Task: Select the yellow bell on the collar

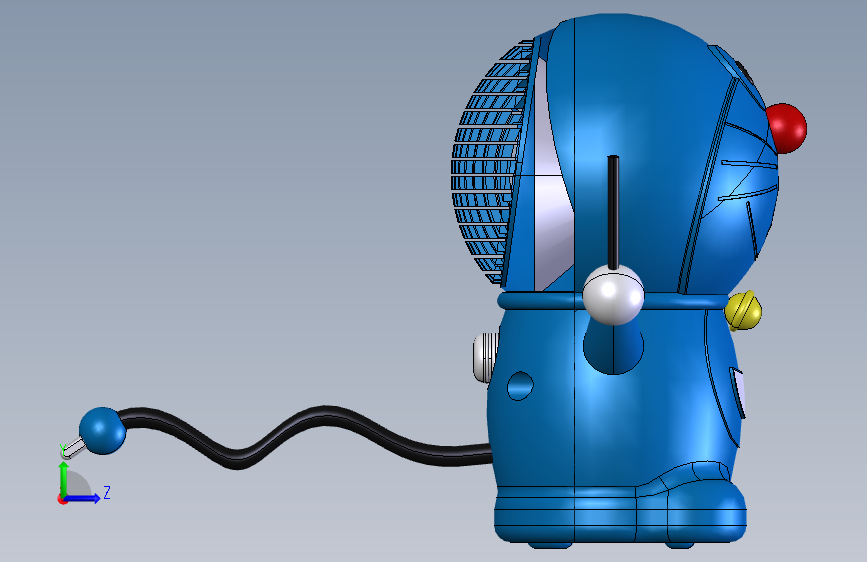Action: (744, 310)
